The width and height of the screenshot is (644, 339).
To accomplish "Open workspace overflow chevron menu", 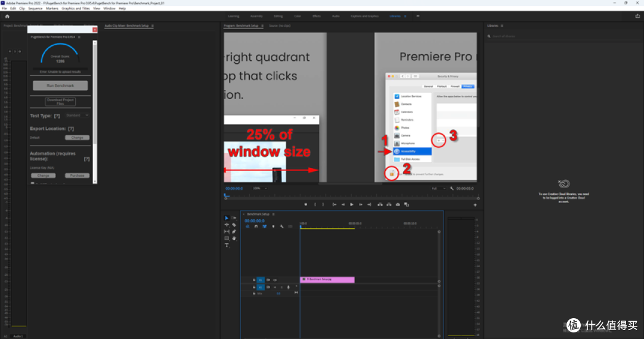I will point(417,16).
